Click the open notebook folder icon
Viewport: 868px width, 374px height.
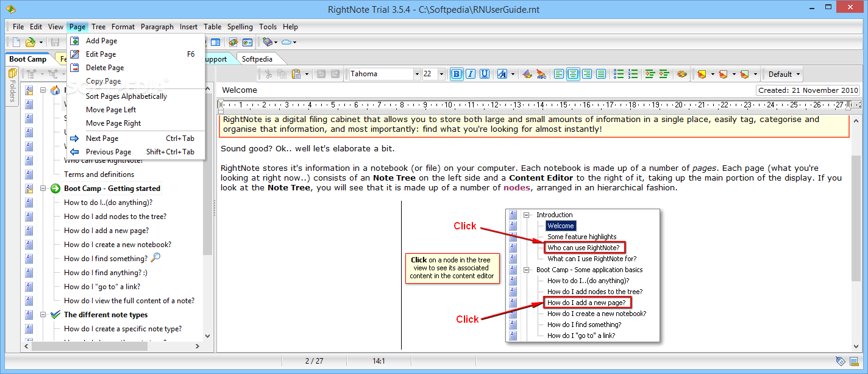pos(30,42)
